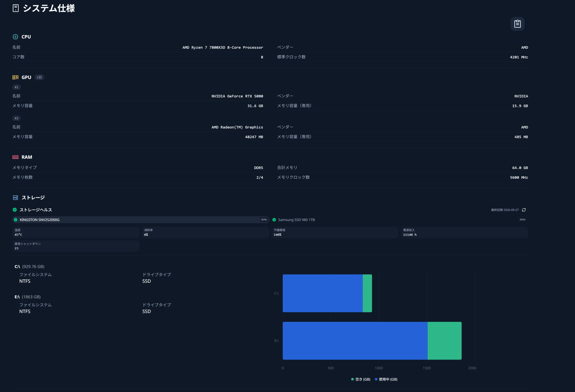Click the 電源投入 11140 h card
This screenshot has width=575, height=392.
click(x=464, y=232)
